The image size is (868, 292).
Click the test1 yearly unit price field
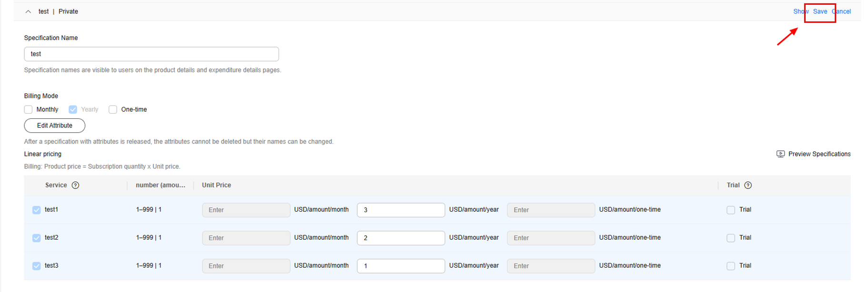(401, 210)
